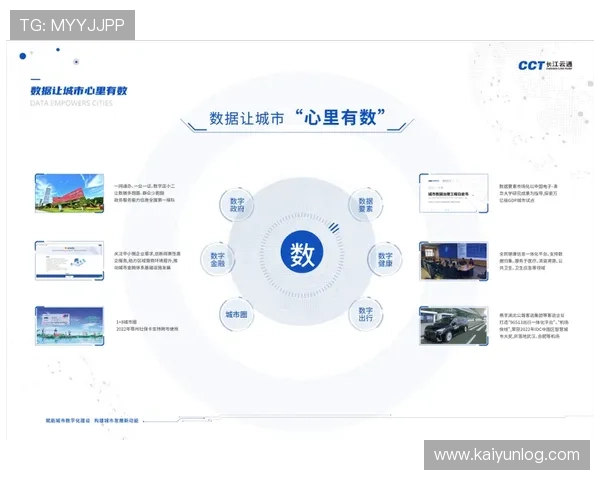This screenshot has height=480, width=600.
Task: Open the black car photo thumbnail
Action: pos(454,326)
